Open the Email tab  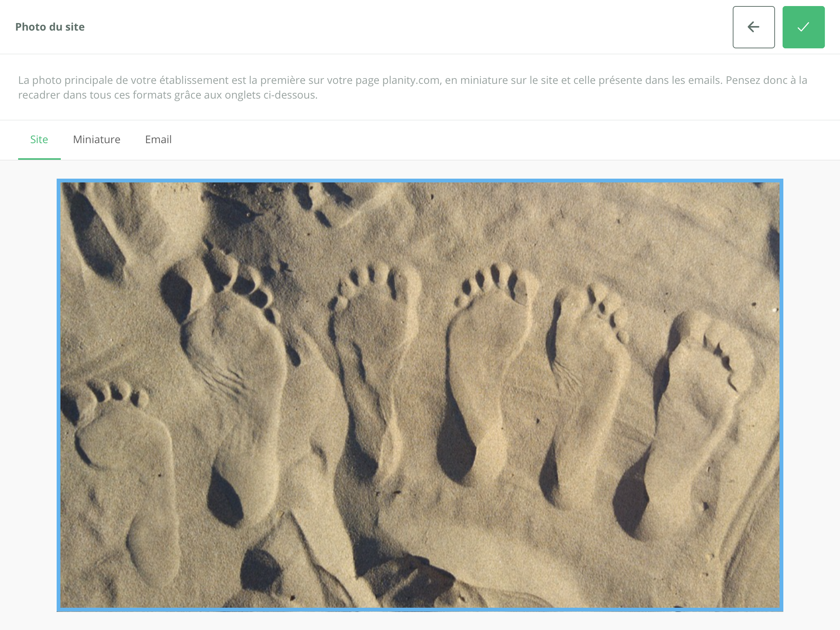158,139
